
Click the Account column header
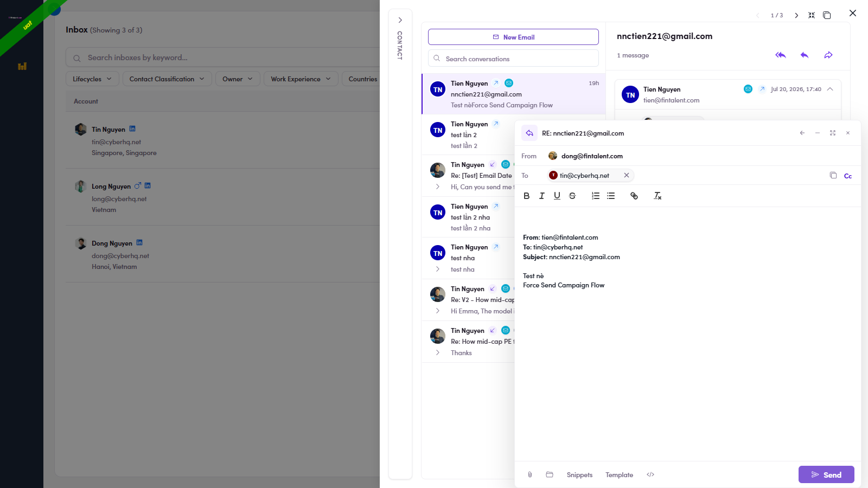pyautogui.click(x=86, y=101)
